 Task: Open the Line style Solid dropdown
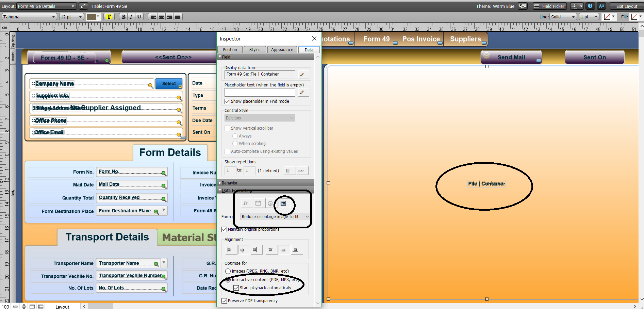point(563,17)
